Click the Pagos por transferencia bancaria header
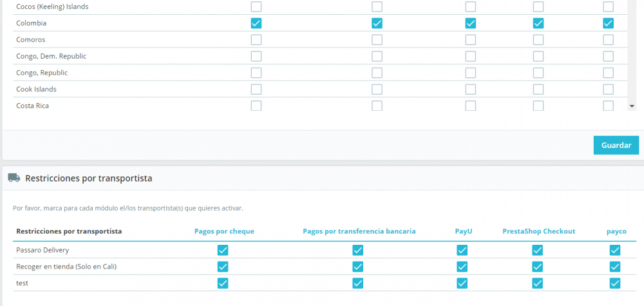 (359, 231)
